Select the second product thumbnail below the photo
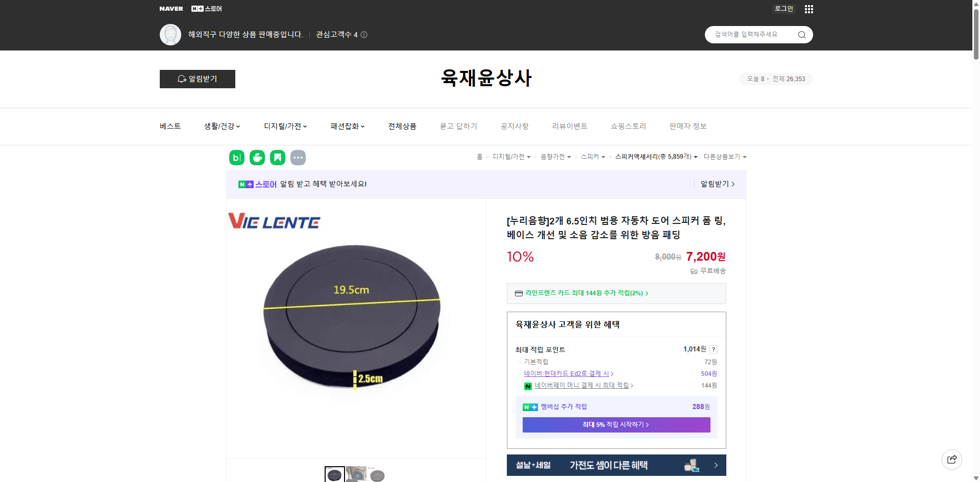Screen dimensions: 980x482 point(356,474)
